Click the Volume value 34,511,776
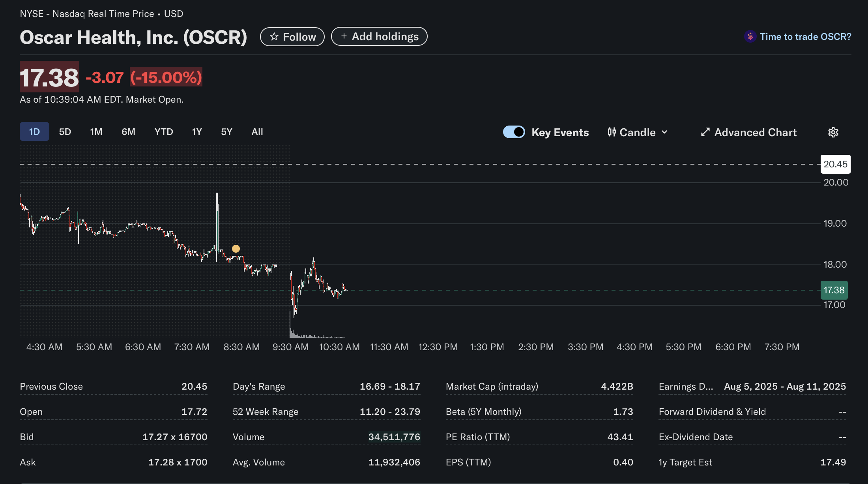The width and height of the screenshot is (868, 484). coord(394,437)
